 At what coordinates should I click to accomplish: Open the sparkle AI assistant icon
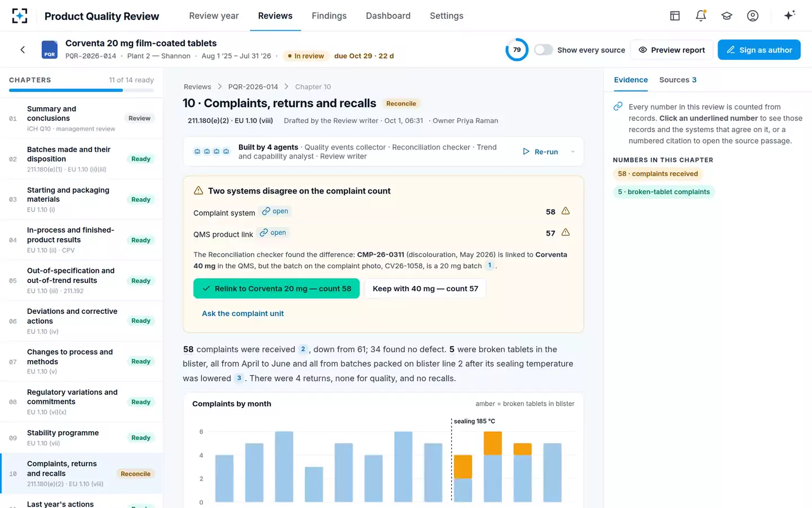pyautogui.click(x=789, y=15)
